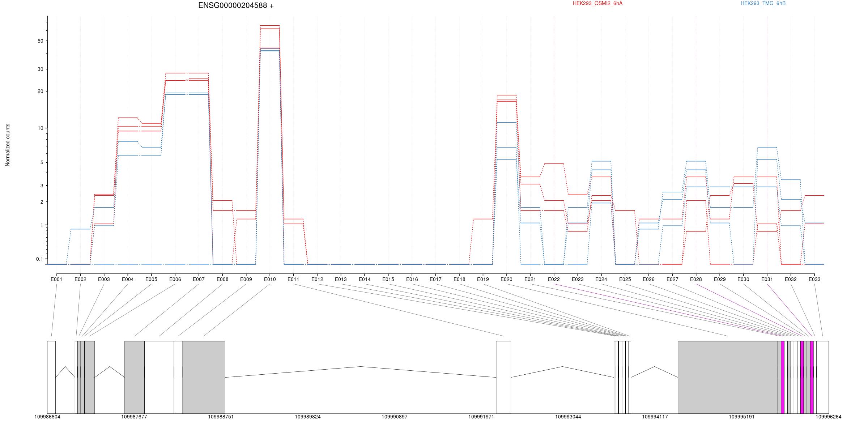
Task: Click the tallest red peak above E010
Action: click(270, 26)
